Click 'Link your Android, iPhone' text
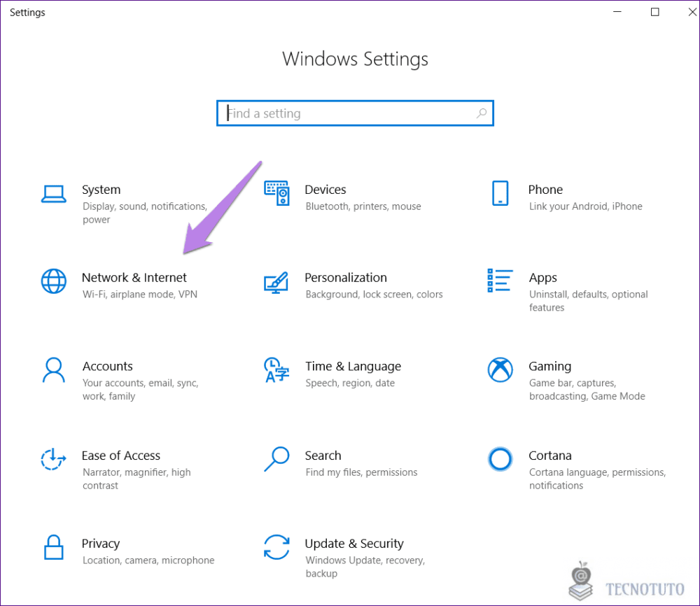700x606 pixels. 586,206
